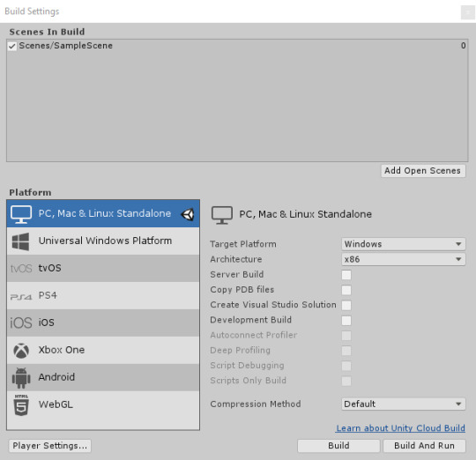This screenshot has height=460, width=476.
Task: Open Player Settings
Action: (49, 446)
